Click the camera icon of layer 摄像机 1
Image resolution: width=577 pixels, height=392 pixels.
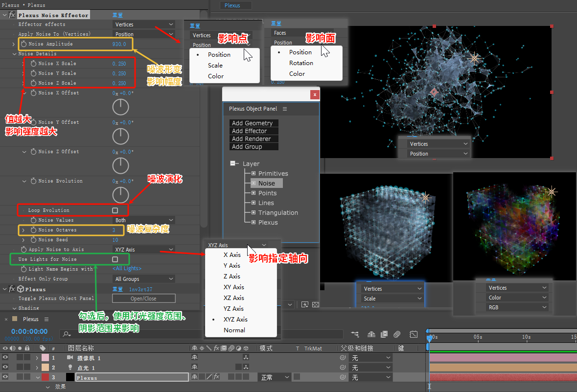70,357
